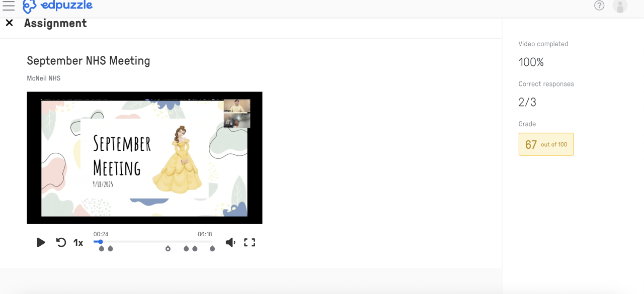Change the 1x playback speed
Screen dimensions: 644x294
pos(78,243)
